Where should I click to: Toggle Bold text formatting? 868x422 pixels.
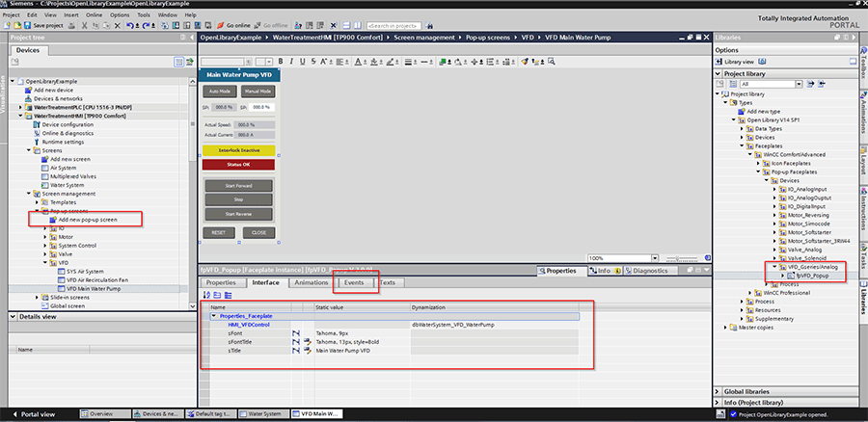(281, 62)
